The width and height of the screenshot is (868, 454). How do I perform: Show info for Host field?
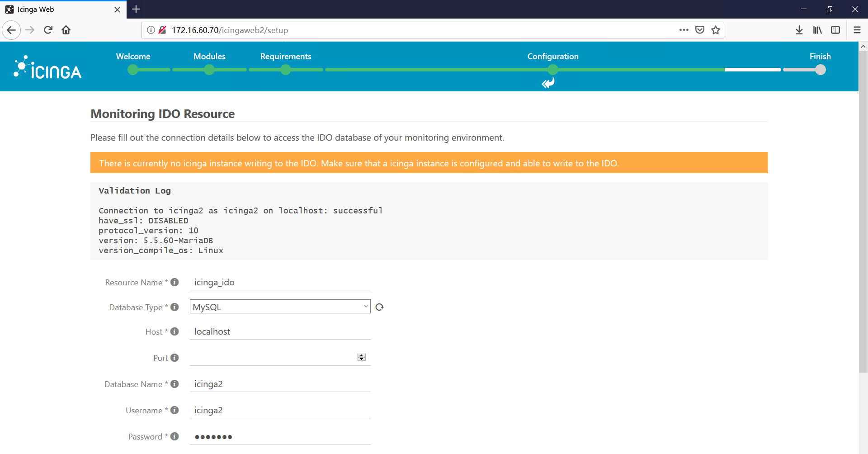175,331
